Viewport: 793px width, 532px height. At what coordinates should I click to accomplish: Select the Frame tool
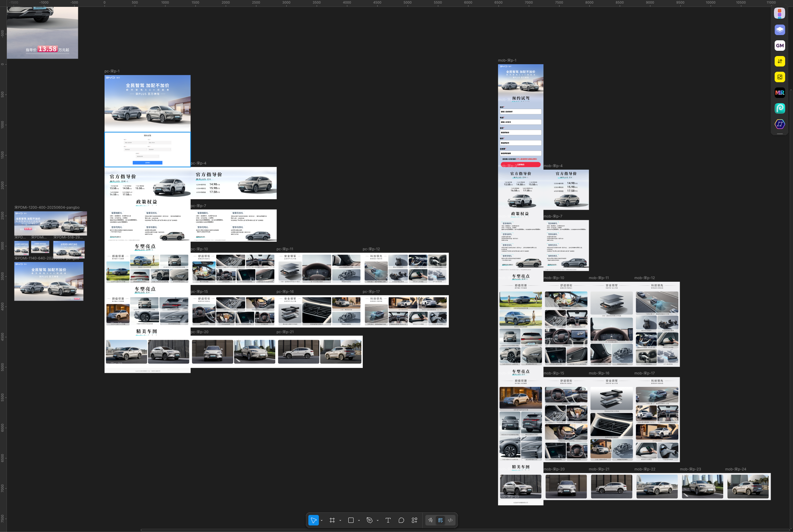pos(332,520)
